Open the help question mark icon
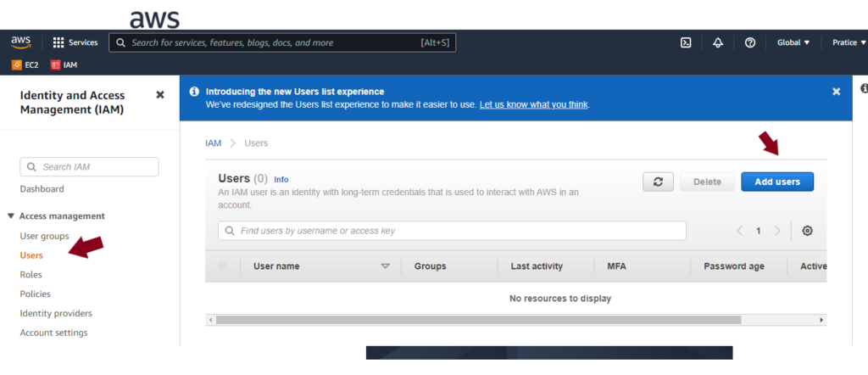868x375 pixels. [x=750, y=42]
